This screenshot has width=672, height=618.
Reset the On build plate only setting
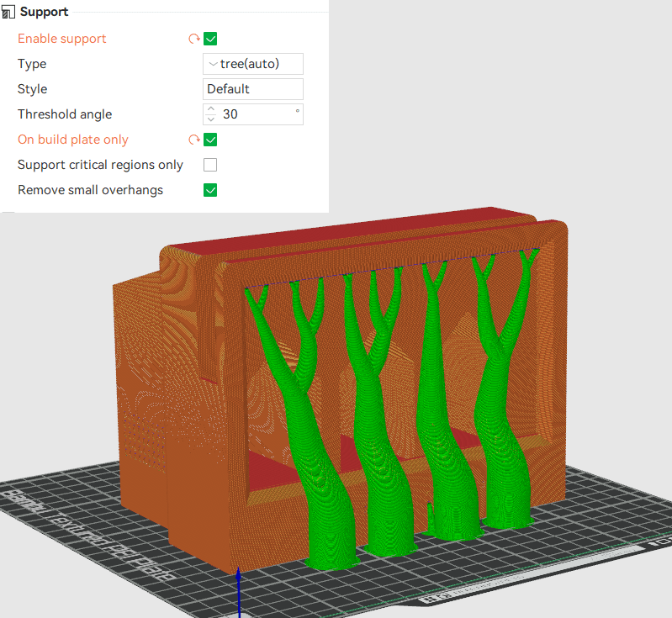point(194,140)
